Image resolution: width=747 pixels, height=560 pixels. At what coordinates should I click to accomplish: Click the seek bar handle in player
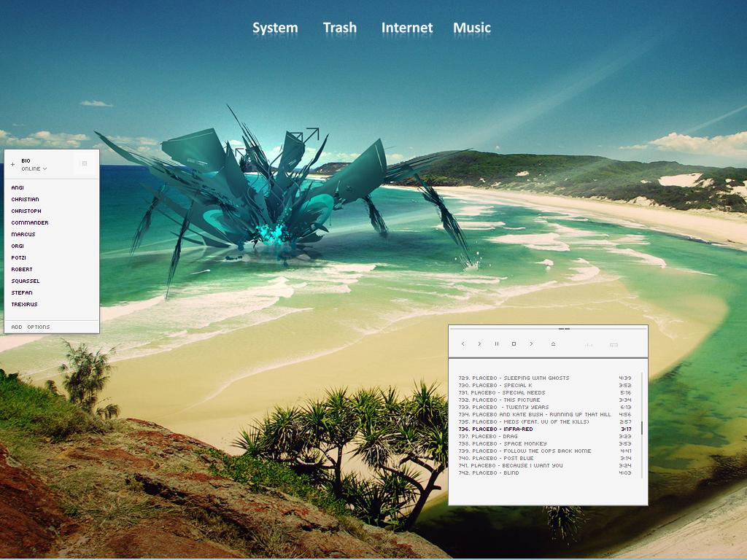pos(564,329)
